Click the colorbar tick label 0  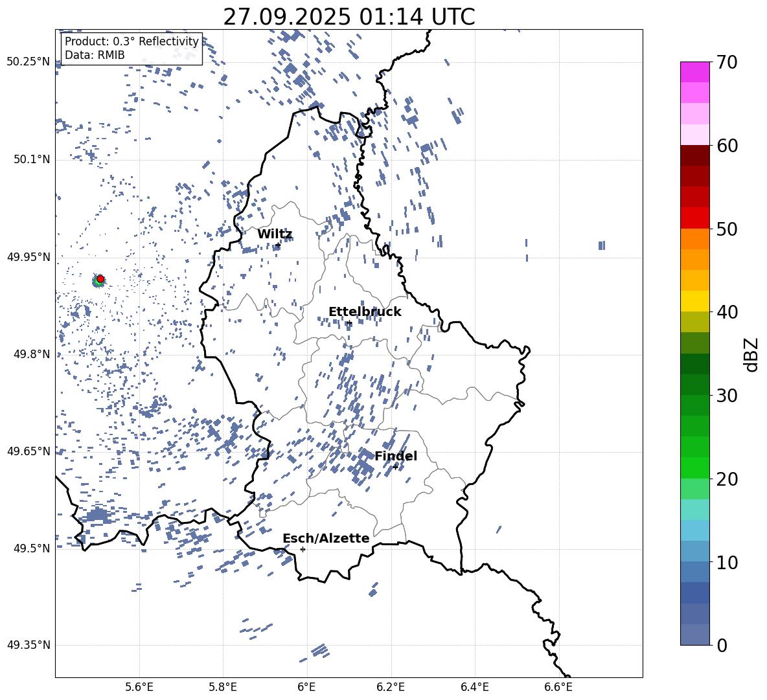(x=722, y=645)
